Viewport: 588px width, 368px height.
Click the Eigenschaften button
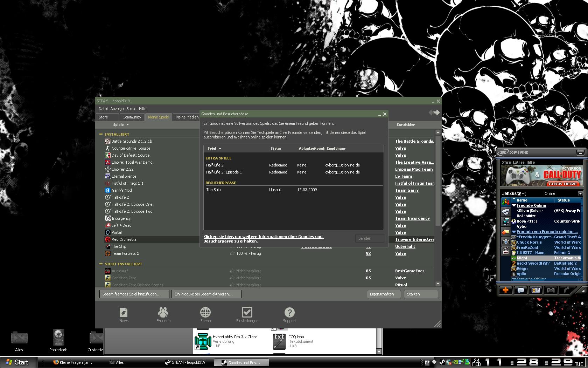384,294
